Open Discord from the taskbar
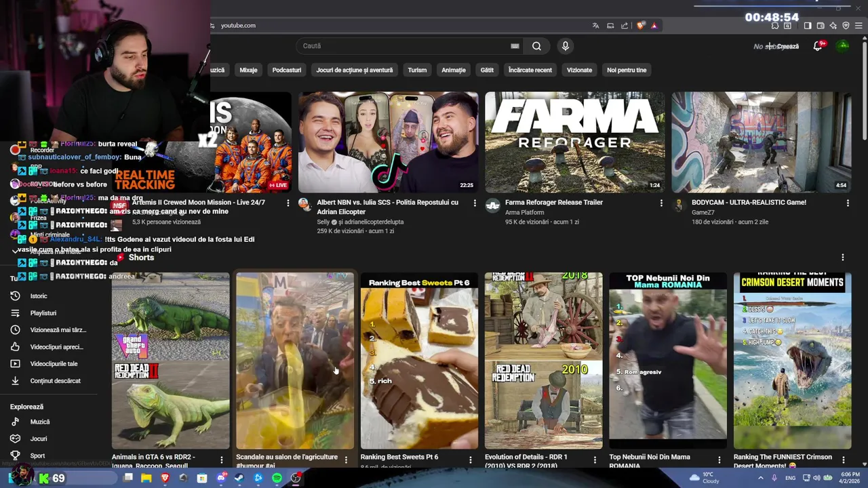 point(220,479)
